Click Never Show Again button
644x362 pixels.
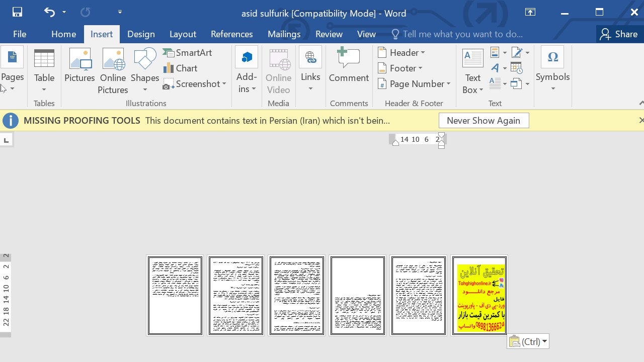coord(484,121)
